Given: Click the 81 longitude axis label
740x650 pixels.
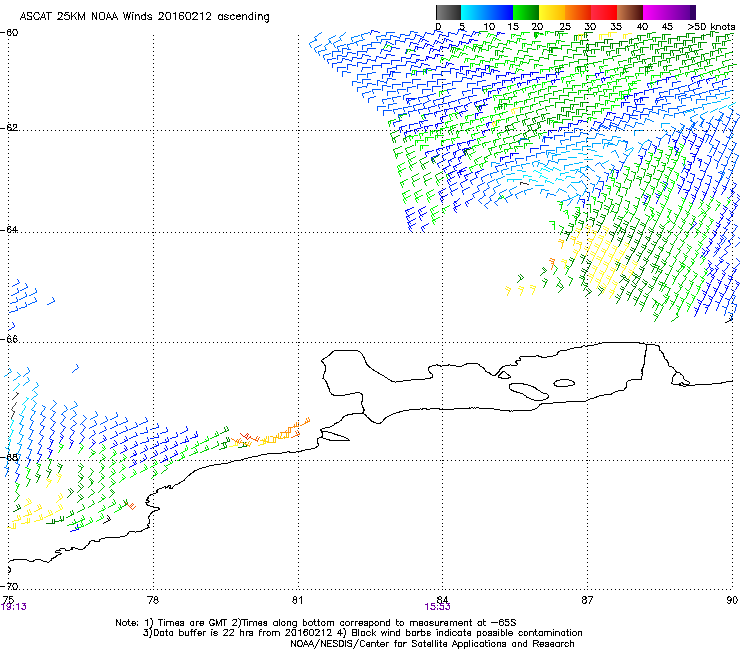Looking at the screenshot, I should (x=297, y=600).
